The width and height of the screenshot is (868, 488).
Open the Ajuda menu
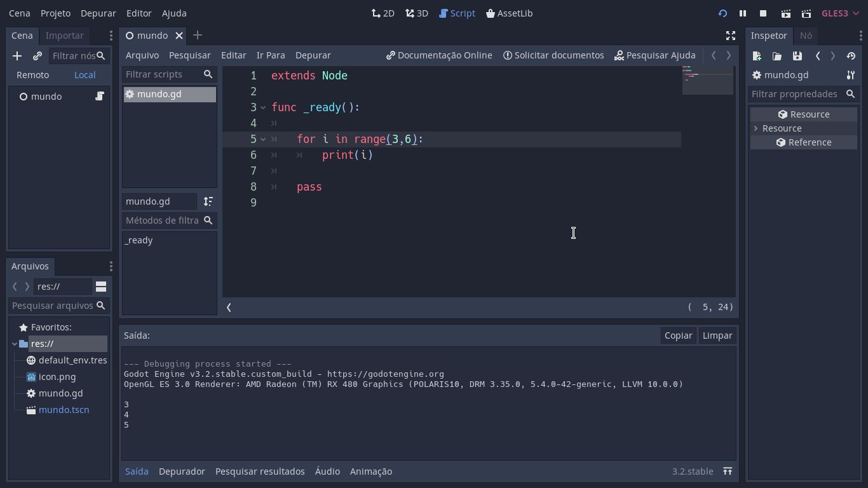click(174, 13)
